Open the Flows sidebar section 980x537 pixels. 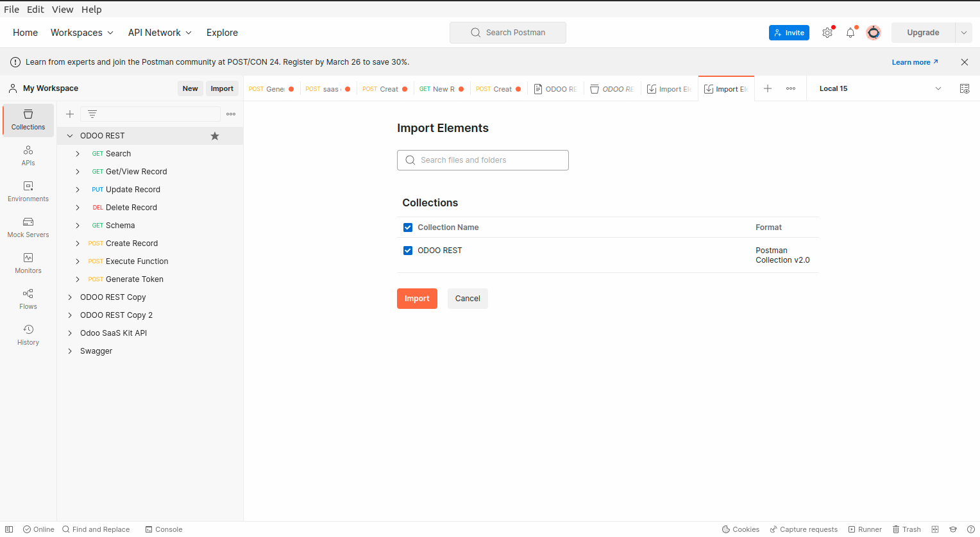click(x=28, y=299)
